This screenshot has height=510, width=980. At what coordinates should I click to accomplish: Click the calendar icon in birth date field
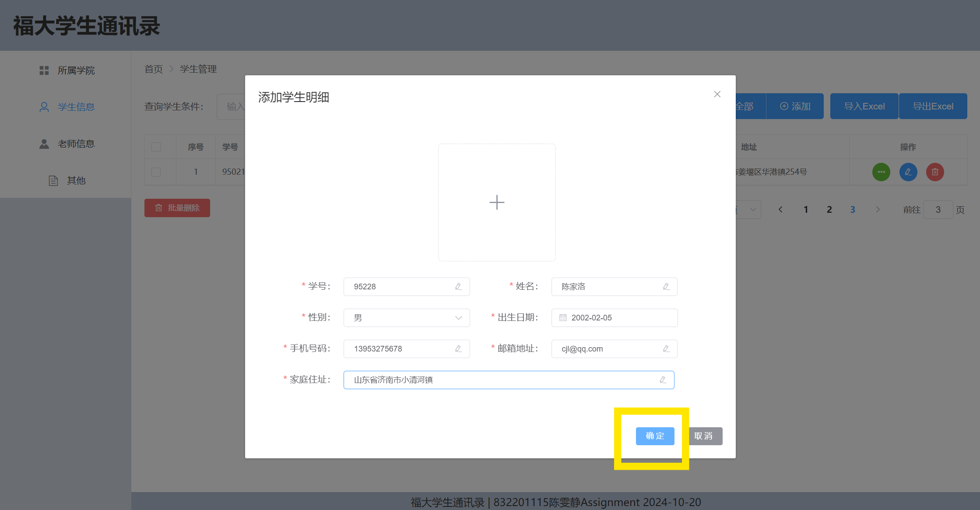(x=563, y=318)
